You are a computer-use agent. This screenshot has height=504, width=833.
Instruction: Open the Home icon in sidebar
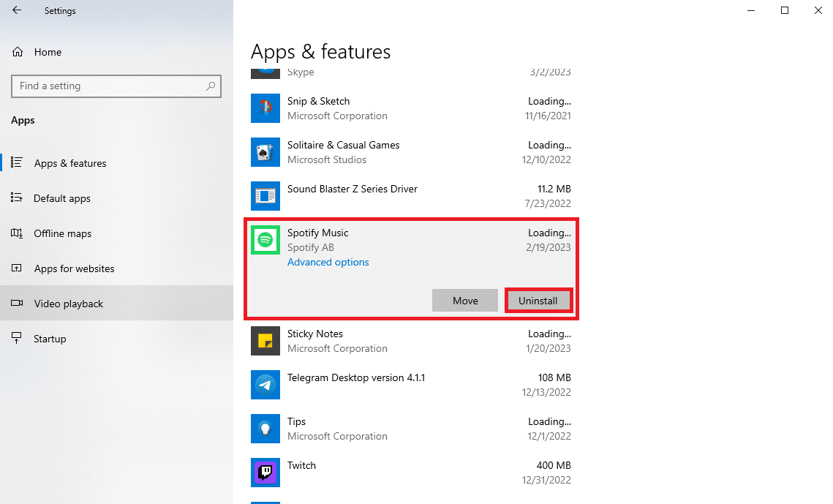18,52
